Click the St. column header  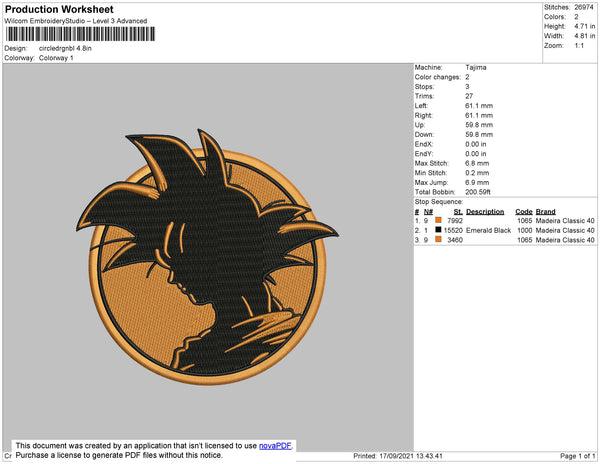pos(458,212)
